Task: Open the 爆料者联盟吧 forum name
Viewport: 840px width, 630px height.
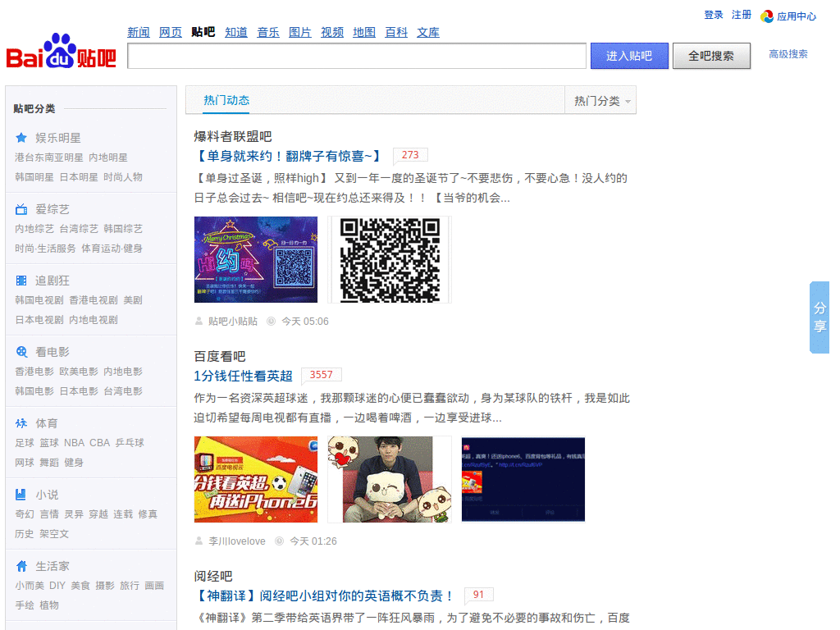Action: pyautogui.click(x=233, y=137)
